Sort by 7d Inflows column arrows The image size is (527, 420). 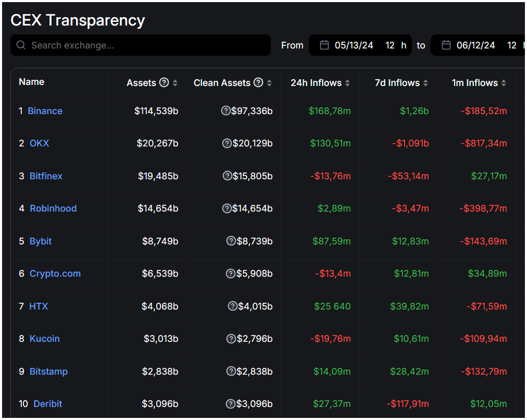[x=425, y=83]
